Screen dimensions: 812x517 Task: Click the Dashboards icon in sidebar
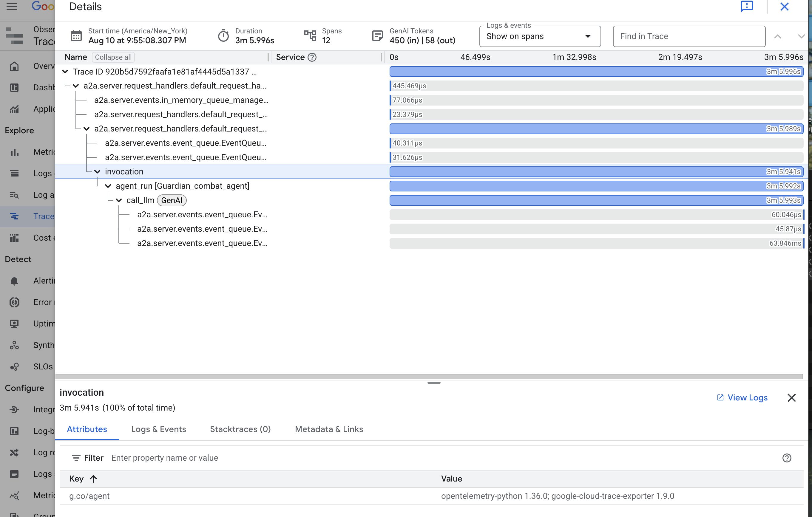point(14,88)
